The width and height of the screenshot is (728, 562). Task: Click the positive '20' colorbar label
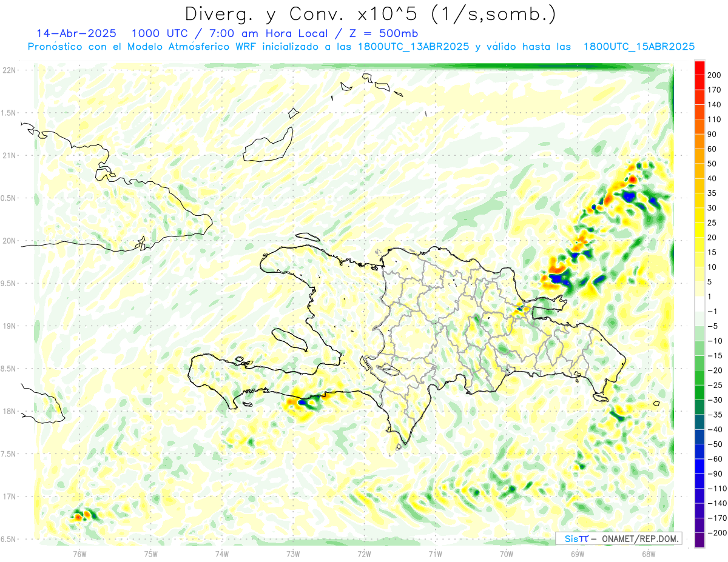click(712, 237)
